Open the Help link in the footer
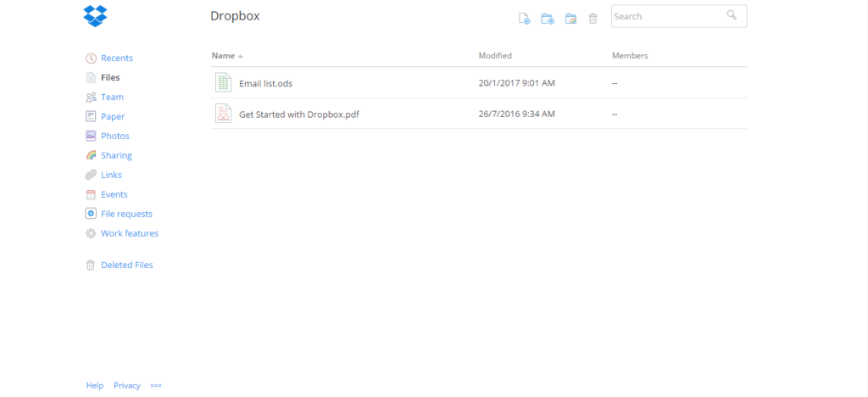Screen dimensions: 868x397 [x=95, y=385]
